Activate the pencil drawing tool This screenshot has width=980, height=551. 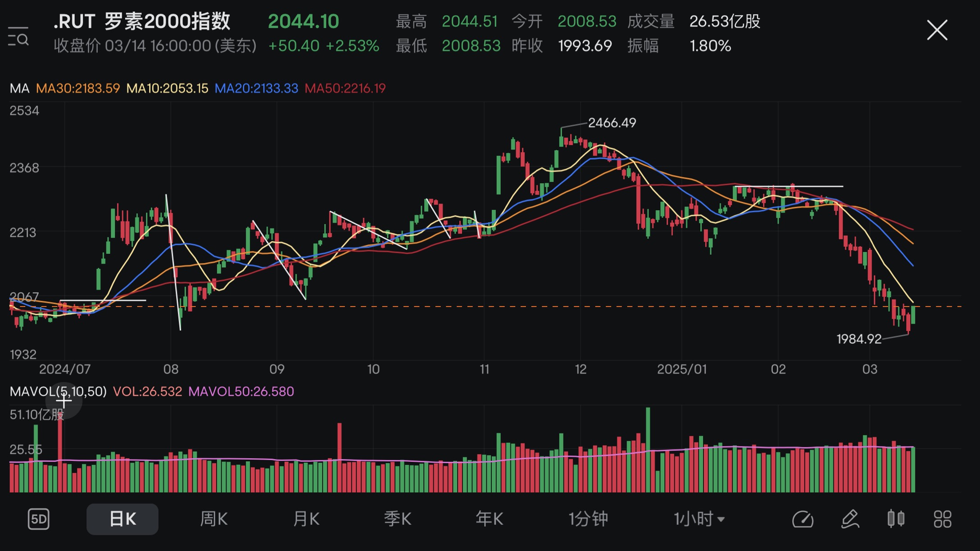[x=850, y=519]
